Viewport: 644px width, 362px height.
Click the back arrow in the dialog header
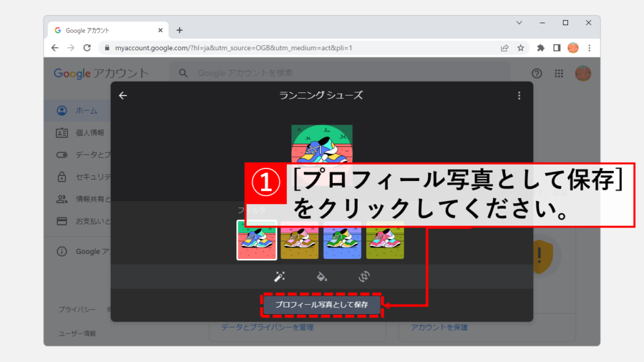click(x=123, y=96)
